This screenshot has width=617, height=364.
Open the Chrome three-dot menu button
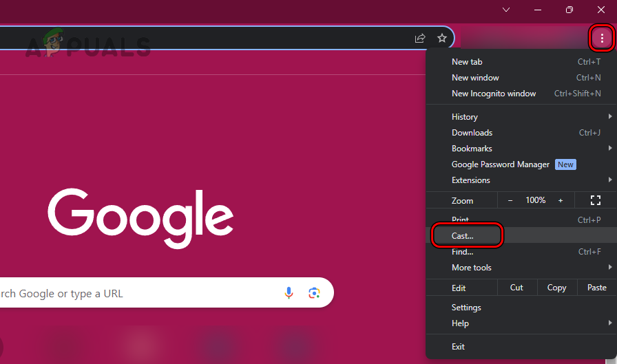point(602,38)
